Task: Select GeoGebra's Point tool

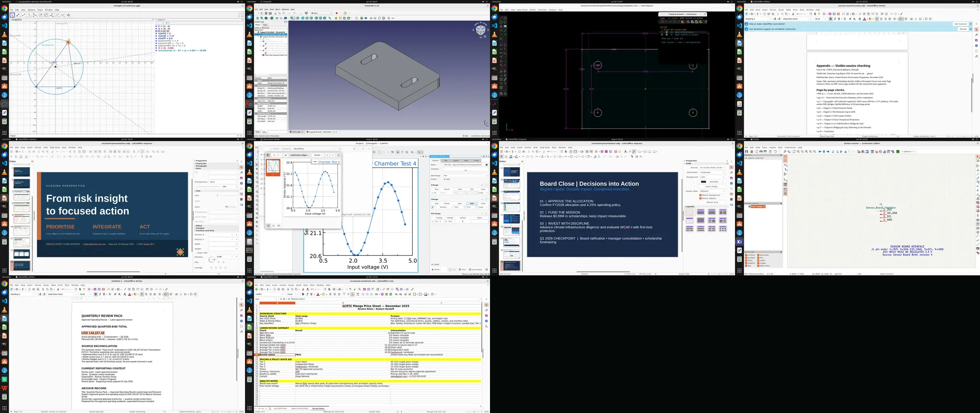Action: (18, 15)
